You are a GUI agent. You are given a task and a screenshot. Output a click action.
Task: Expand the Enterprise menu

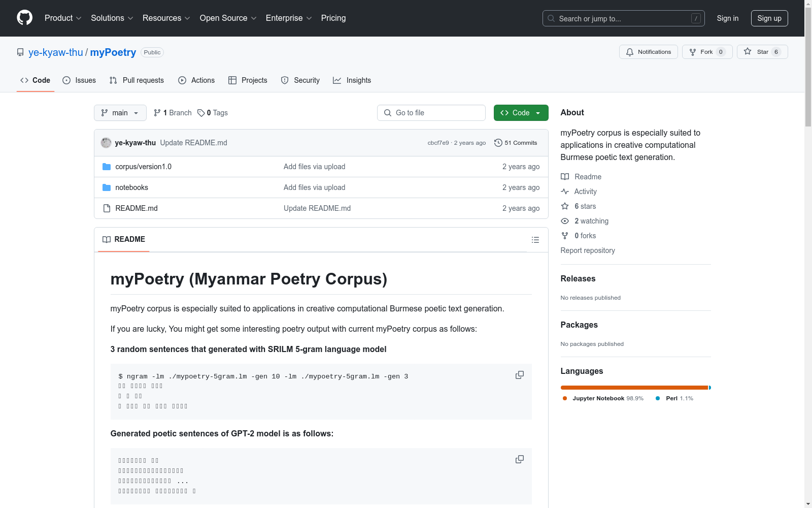(x=288, y=18)
